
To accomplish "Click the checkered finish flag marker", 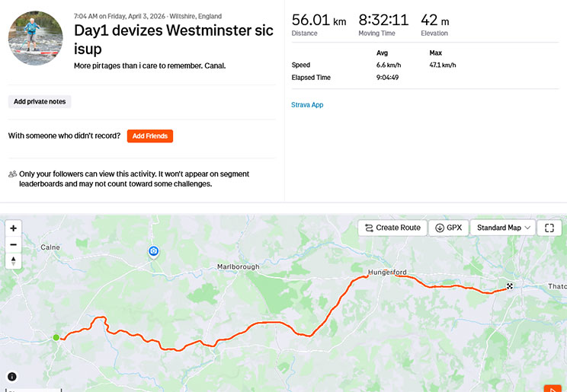I will coord(510,287).
